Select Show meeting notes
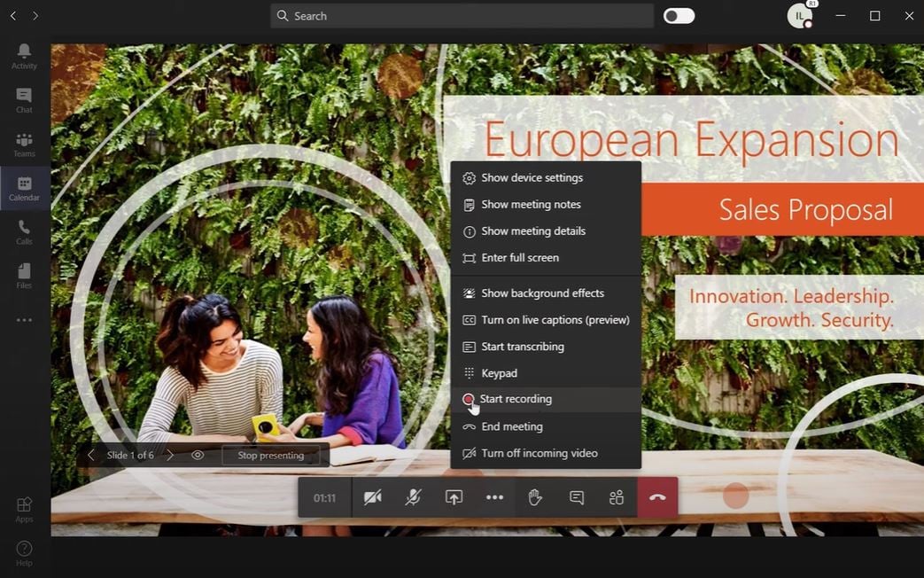Screen dimensions: 924x578 click(x=546, y=205)
